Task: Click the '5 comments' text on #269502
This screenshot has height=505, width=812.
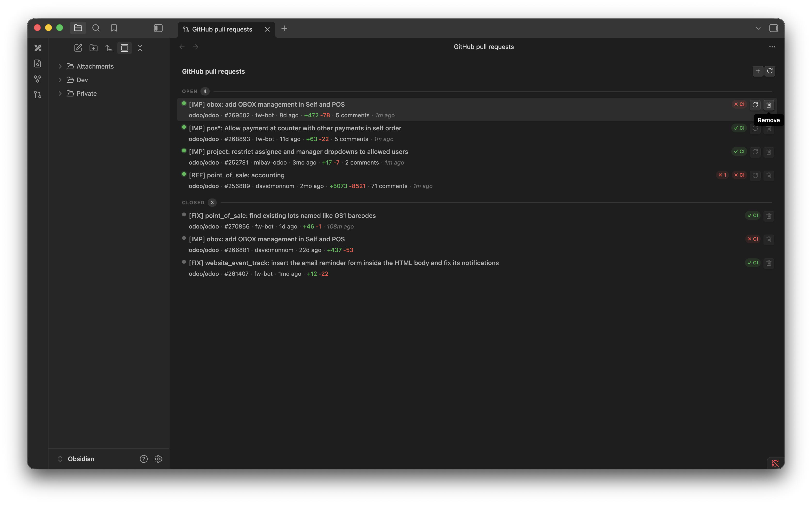Action: tap(352, 115)
